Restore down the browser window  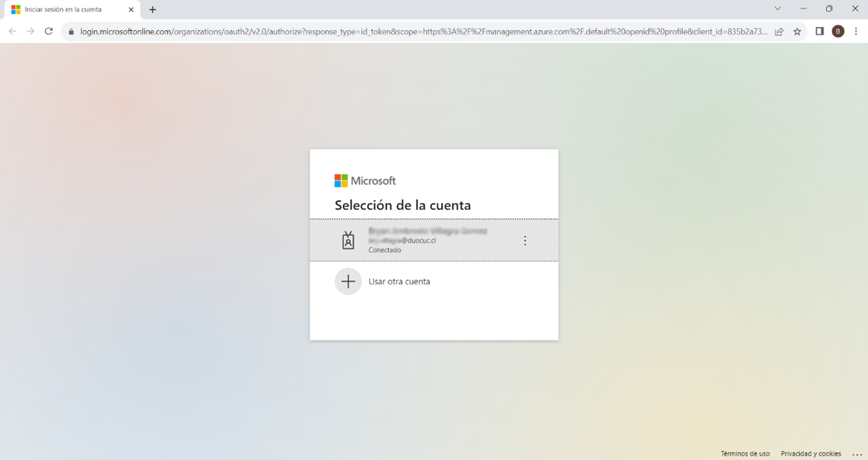pyautogui.click(x=829, y=9)
